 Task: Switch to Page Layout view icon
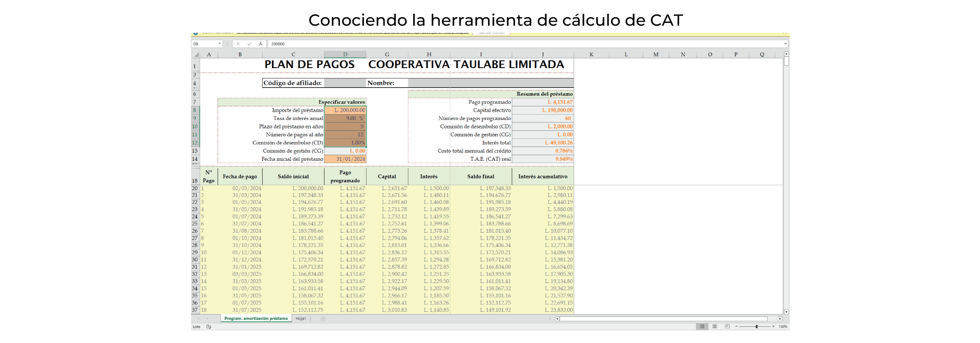click(x=714, y=326)
